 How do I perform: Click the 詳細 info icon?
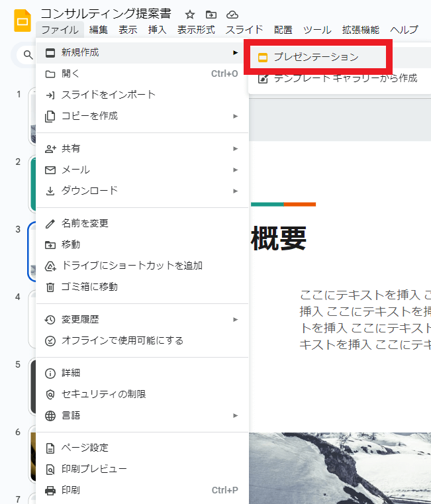point(50,374)
